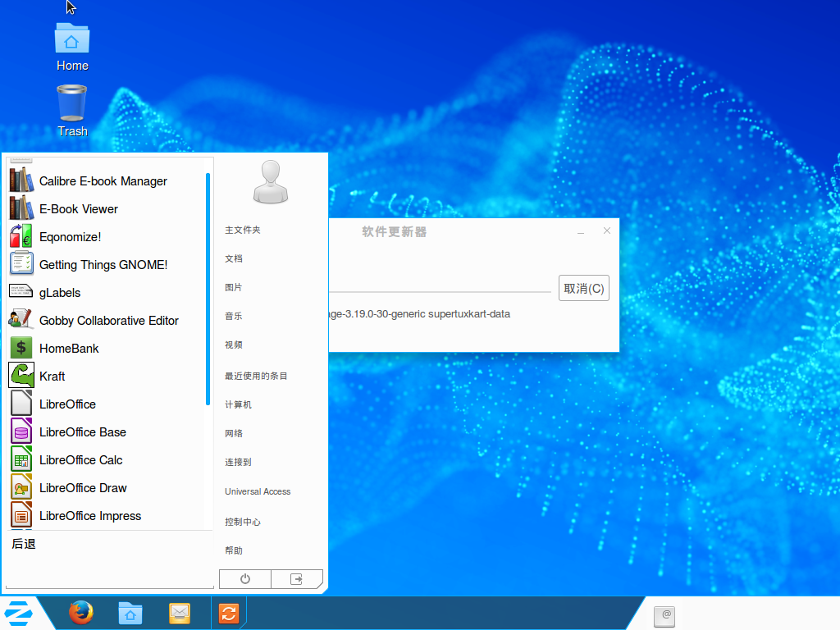
Task: Launch LibreOffice Impress
Action: click(89, 516)
